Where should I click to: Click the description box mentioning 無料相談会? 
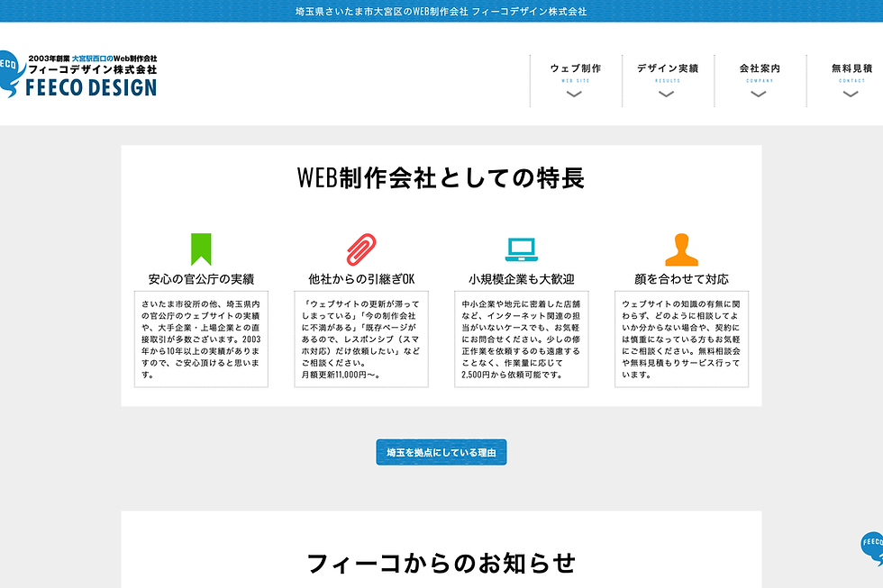pyautogui.click(x=681, y=339)
